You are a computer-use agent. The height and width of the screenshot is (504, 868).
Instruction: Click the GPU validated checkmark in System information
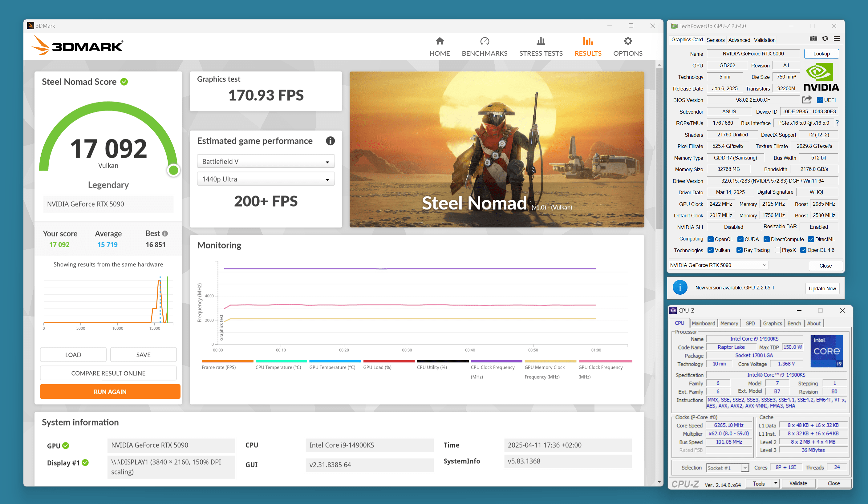pos(66,446)
